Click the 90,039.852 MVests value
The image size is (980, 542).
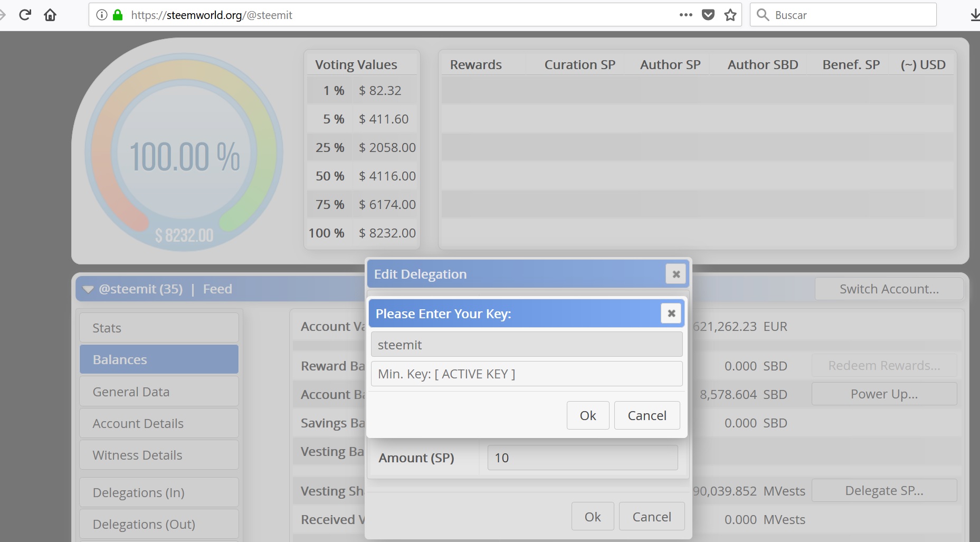point(749,491)
